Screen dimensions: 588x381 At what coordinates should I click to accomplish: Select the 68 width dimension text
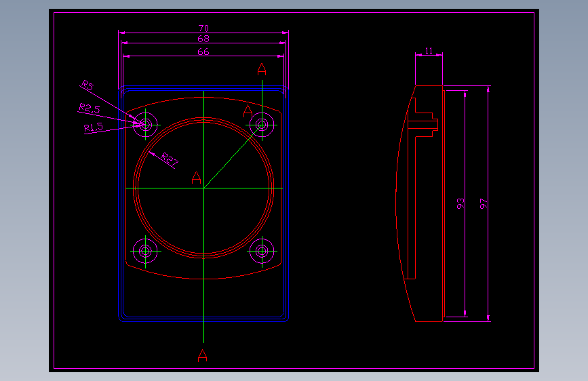(203, 39)
